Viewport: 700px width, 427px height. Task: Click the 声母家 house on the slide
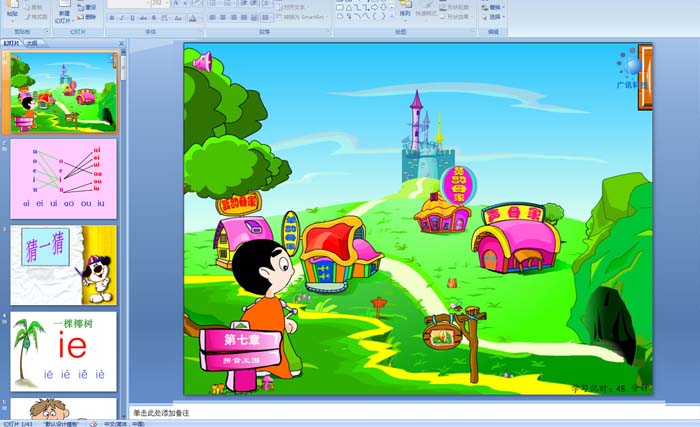(x=517, y=238)
